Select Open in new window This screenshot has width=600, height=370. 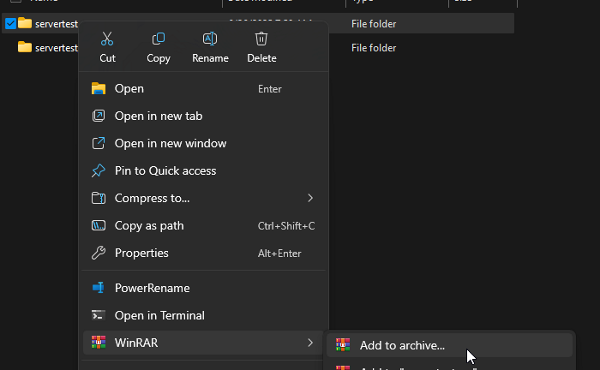203,143
